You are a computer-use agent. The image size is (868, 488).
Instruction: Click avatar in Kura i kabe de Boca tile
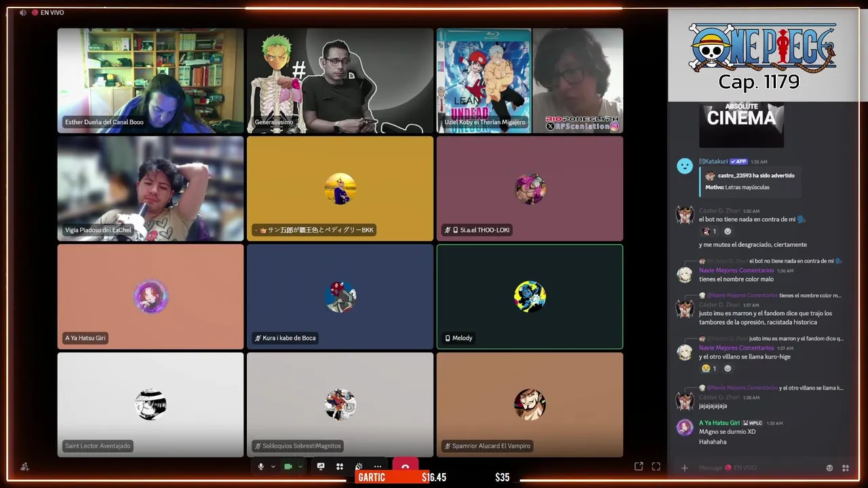click(x=340, y=297)
